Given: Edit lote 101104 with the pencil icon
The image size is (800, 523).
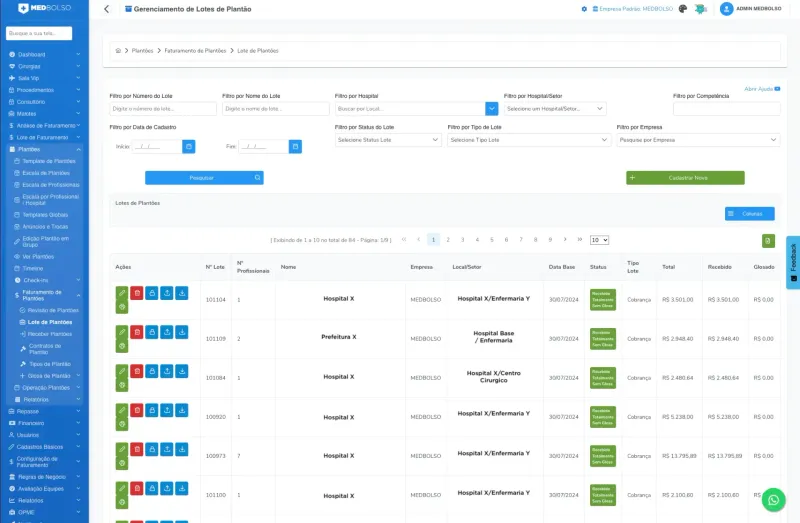Looking at the screenshot, I should 122,293.
